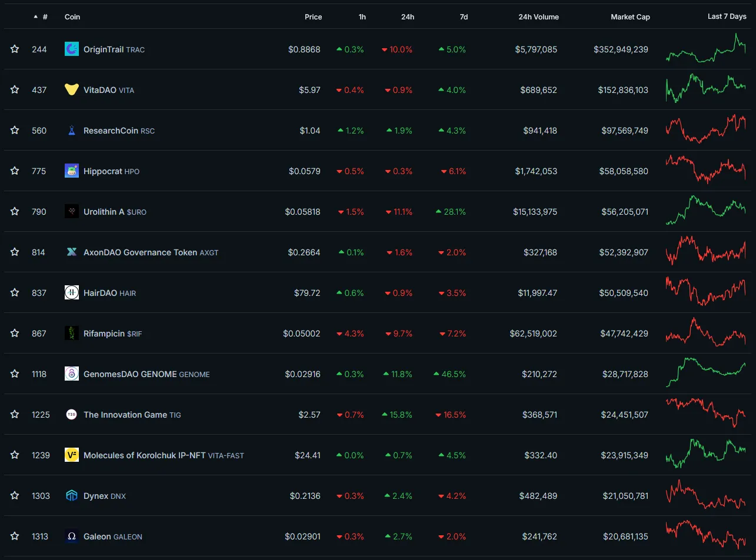Click Galeon market cap $20,681,135
756x560 pixels.
625,536
